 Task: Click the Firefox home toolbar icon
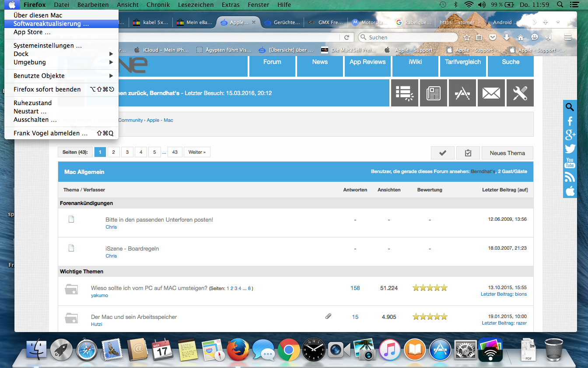(521, 38)
